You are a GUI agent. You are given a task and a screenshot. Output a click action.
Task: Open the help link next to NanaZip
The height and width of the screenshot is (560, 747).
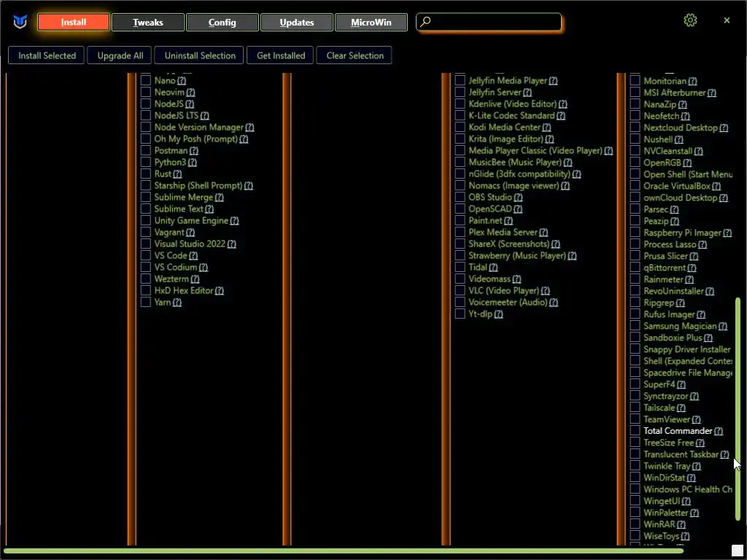click(x=683, y=105)
